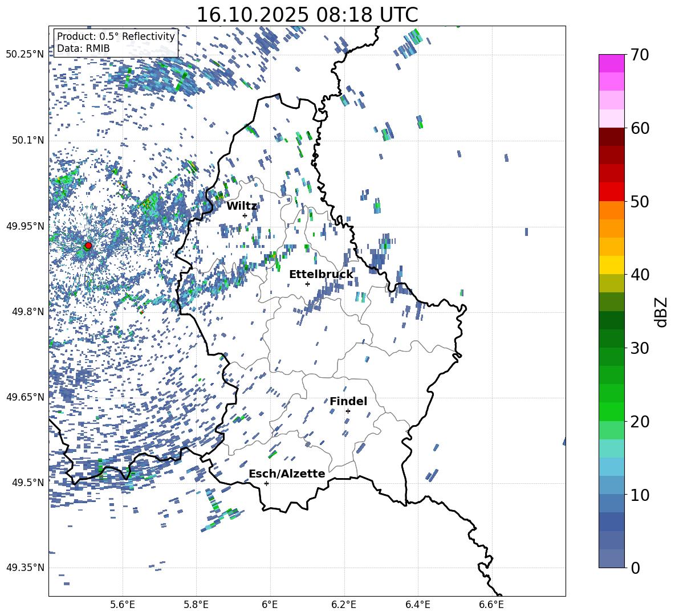The width and height of the screenshot is (675, 616).
Task: Click the 10 colorbar tick label
Action: tap(640, 495)
